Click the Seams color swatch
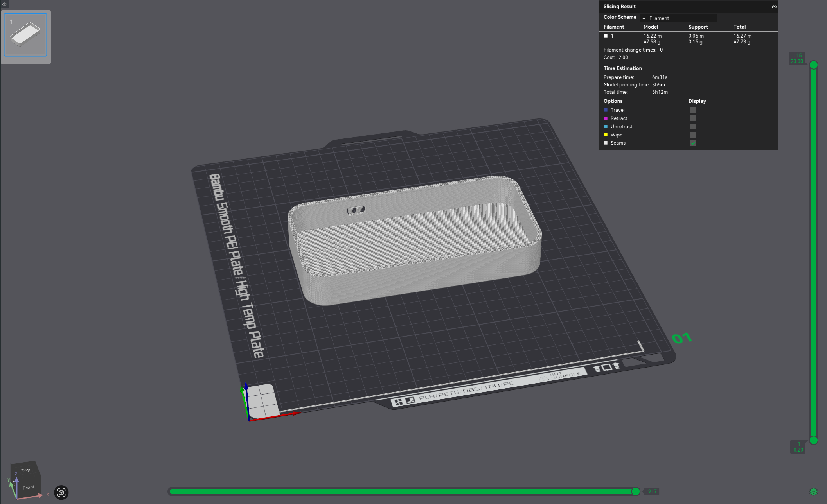 (x=606, y=143)
